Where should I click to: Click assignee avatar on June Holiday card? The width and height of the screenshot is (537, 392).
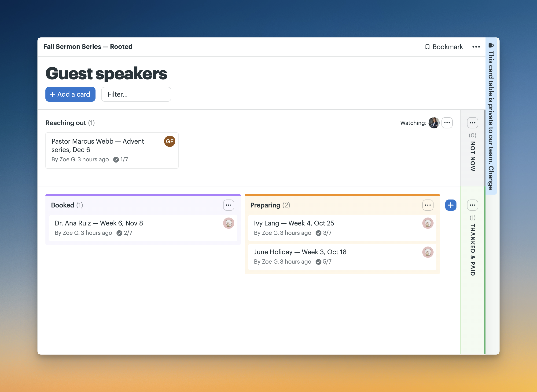(428, 252)
